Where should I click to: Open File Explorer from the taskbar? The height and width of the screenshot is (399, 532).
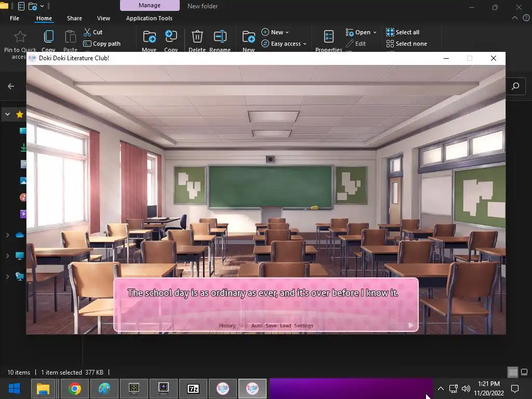point(43,389)
